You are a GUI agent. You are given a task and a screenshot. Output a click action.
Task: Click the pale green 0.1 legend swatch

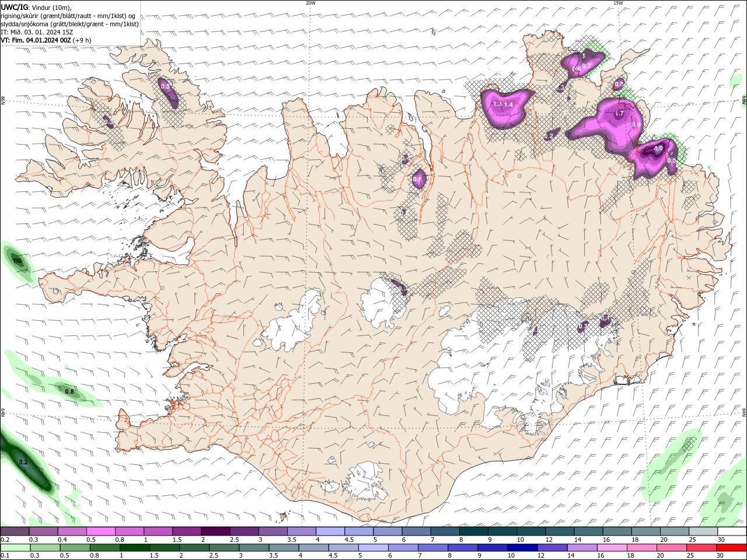point(15,547)
